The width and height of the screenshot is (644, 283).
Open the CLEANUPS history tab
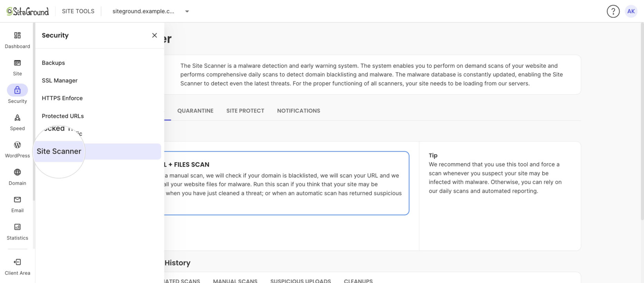click(358, 281)
